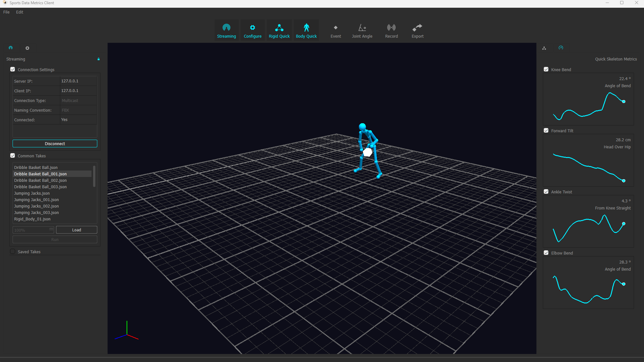Open the Edit menu
This screenshot has height=362, width=644.
[x=20, y=12]
